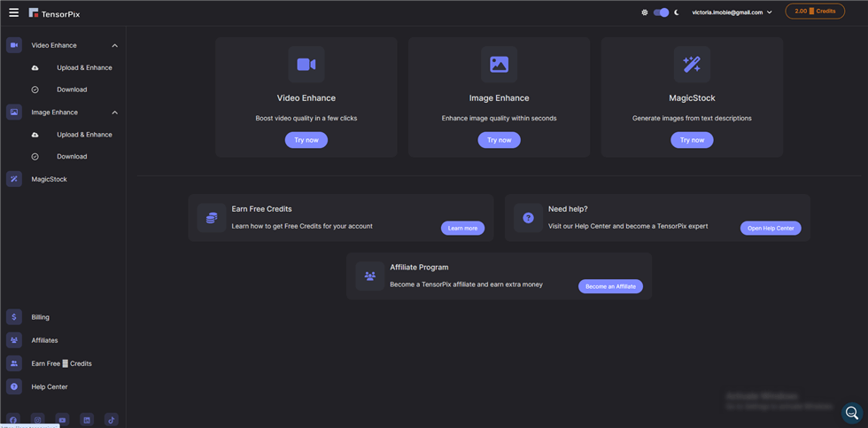Toggle the dark/light theme switch
The height and width of the screenshot is (428, 868).
[661, 12]
